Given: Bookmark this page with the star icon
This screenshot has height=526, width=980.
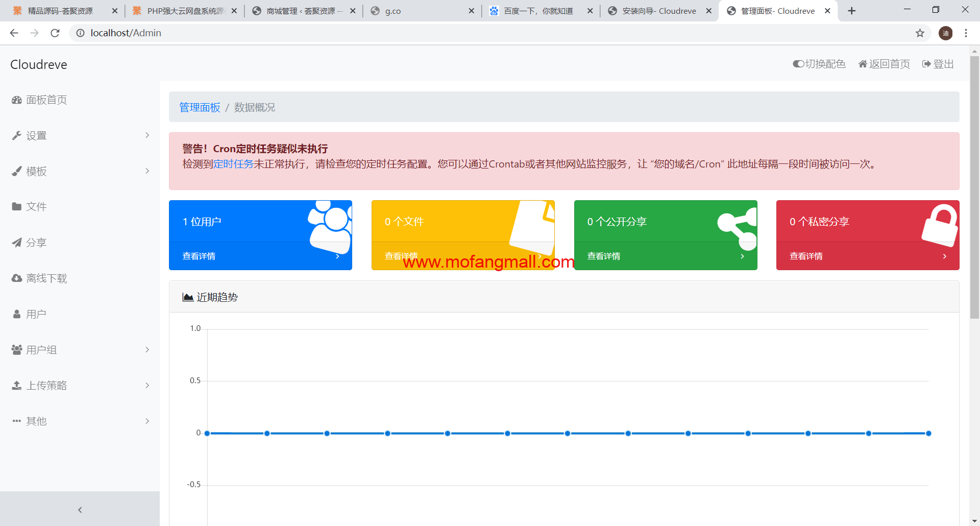Looking at the screenshot, I should (x=920, y=33).
